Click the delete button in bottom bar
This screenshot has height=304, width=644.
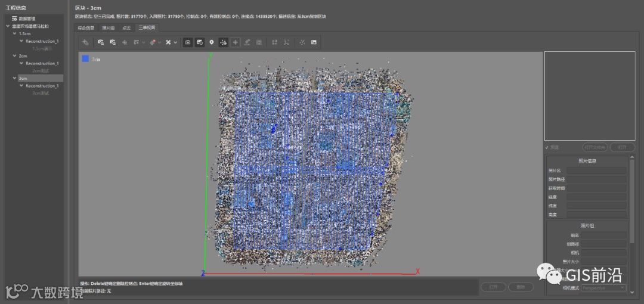521,287
